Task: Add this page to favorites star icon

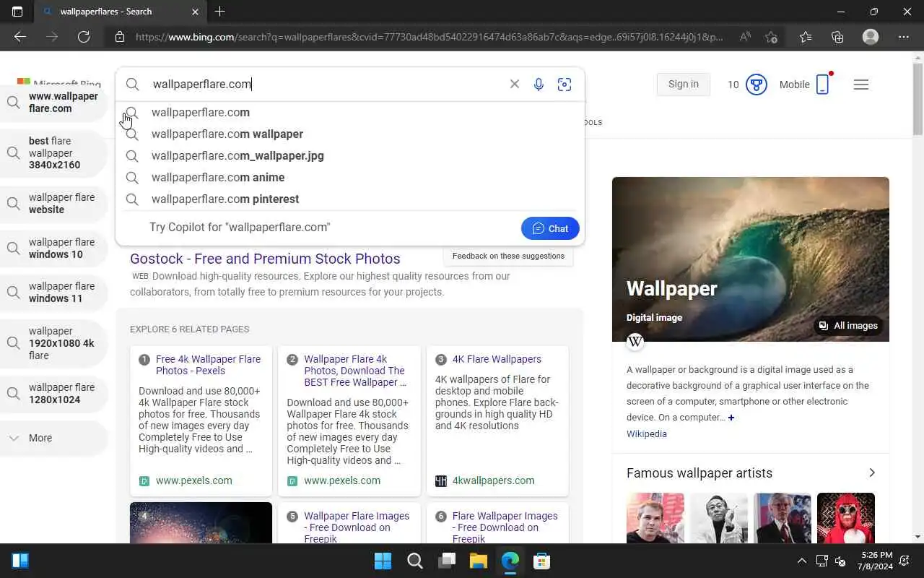Action: (771, 37)
